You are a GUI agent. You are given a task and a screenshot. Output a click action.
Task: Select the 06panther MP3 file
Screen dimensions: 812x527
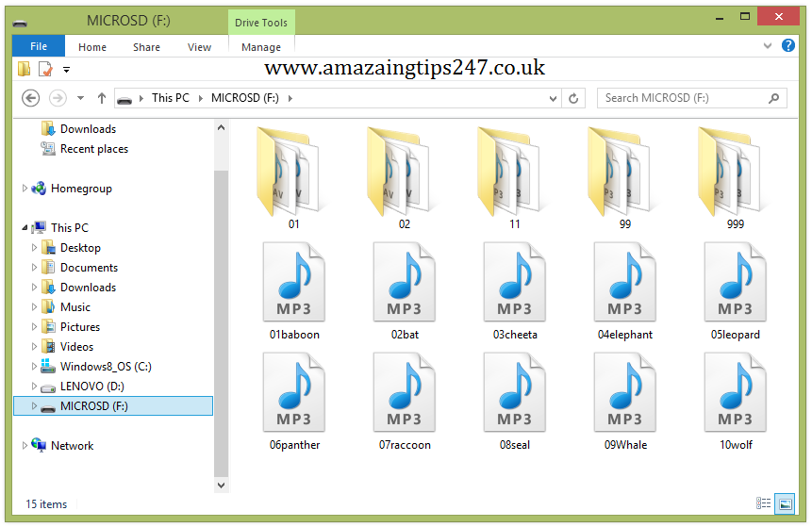coord(293,402)
